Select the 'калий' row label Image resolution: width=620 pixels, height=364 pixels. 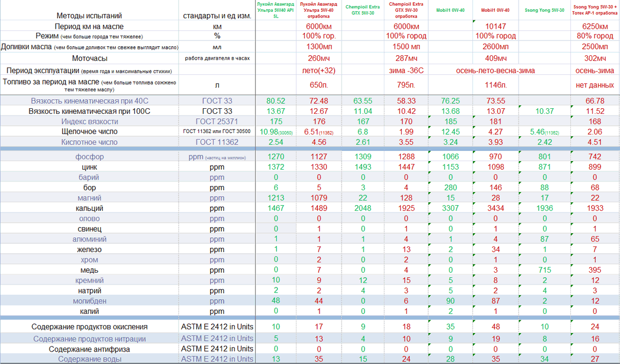[90, 312]
